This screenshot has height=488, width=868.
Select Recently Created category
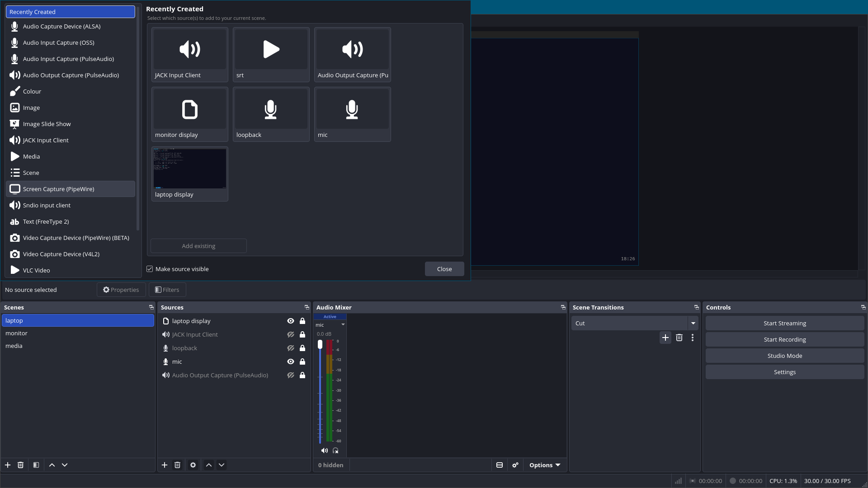pyautogui.click(x=71, y=12)
